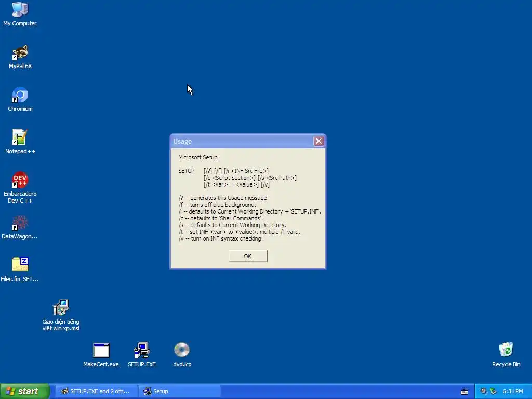
Task: Select the Recycle Bin icon
Action: (506, 355)
